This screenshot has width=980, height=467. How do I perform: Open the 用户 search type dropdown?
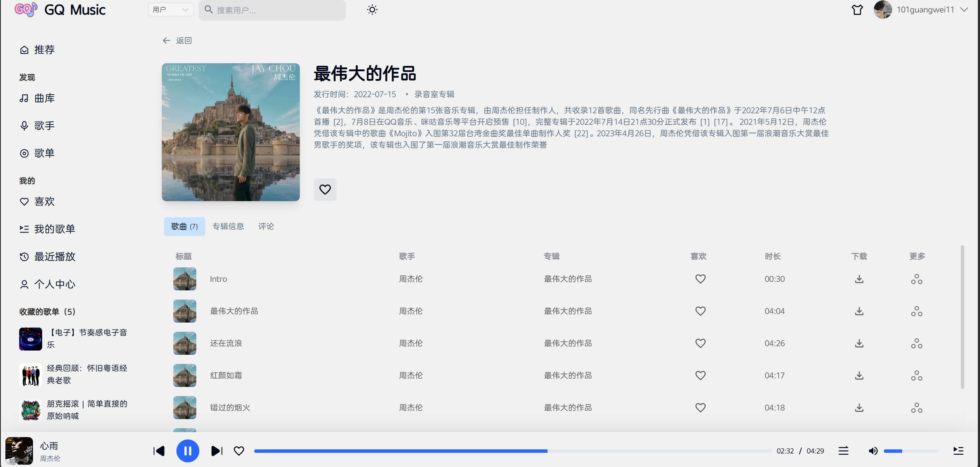click(171, 10)
